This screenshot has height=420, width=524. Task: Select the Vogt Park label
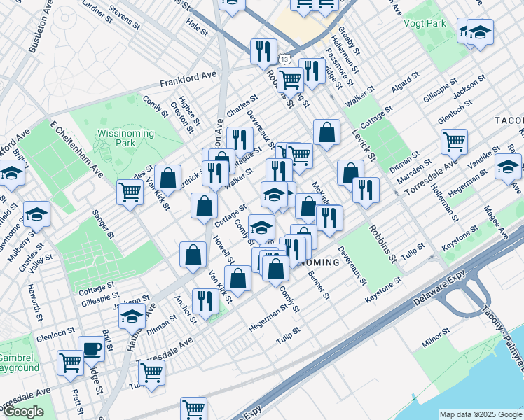[x=425, y=23]
